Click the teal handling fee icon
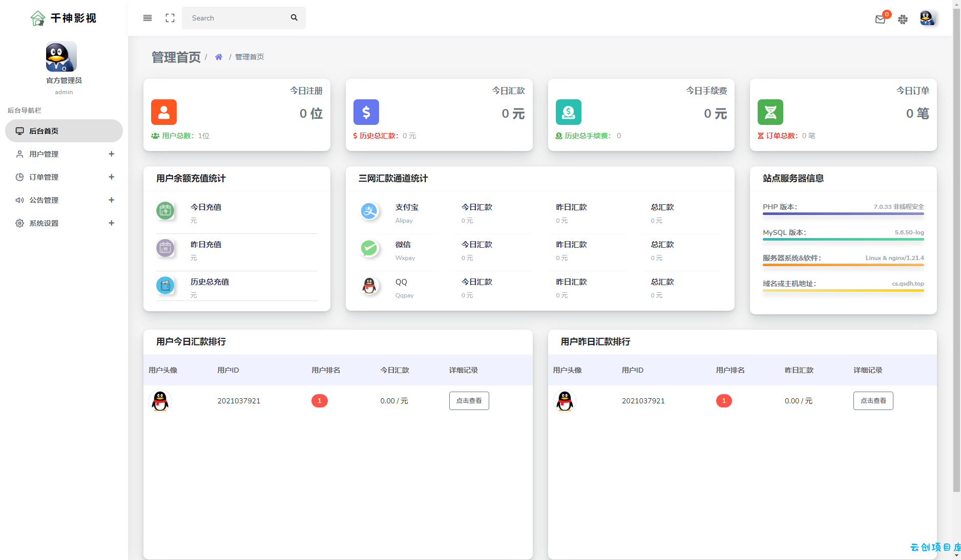Image resolution: width=961 pixels, height=560 pixels. (x=569, y=112)
